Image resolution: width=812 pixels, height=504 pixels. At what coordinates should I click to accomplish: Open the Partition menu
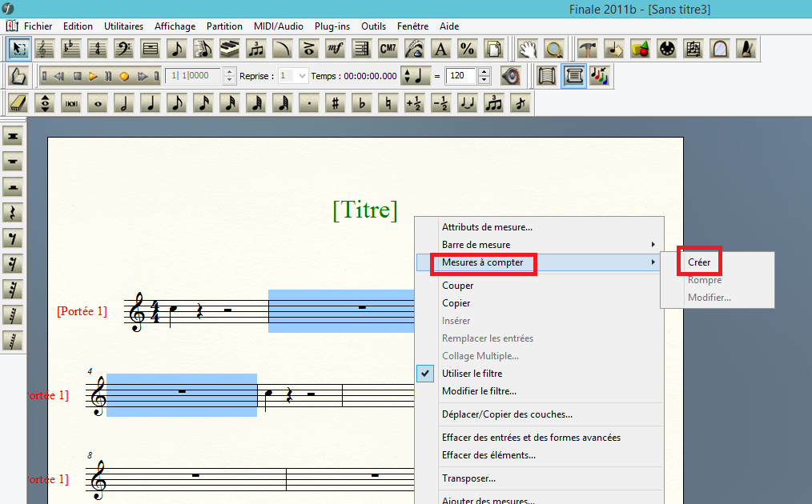coord(224,26)
